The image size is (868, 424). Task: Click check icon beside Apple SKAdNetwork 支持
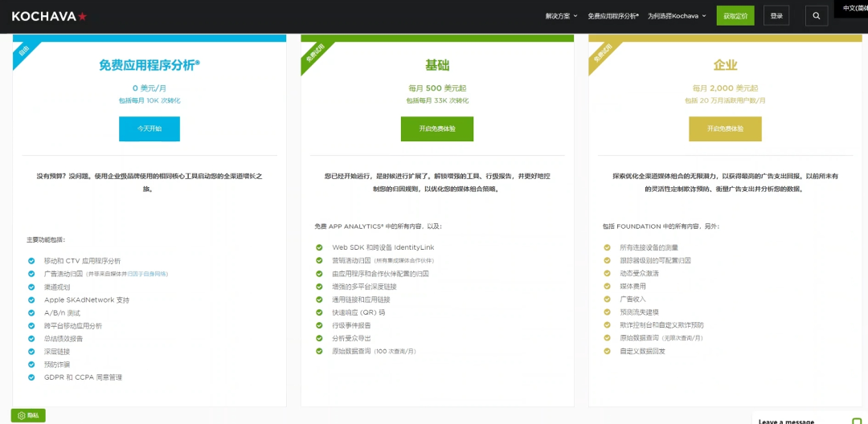coord(31,300)
